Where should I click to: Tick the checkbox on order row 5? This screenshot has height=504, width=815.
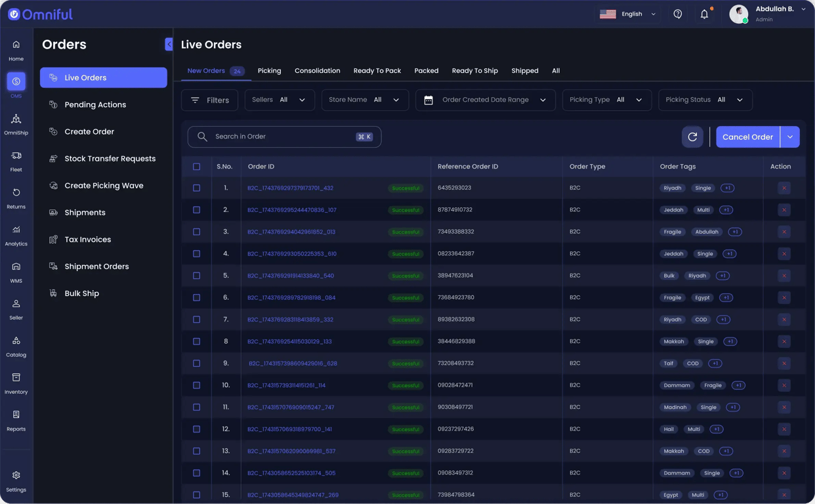click(196, 276)
